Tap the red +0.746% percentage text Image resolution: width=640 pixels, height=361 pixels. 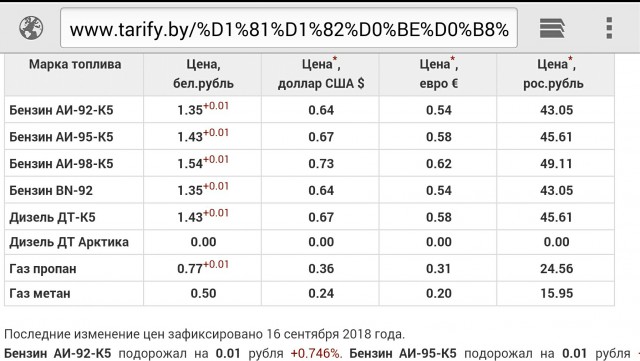(x=315, y=354)
